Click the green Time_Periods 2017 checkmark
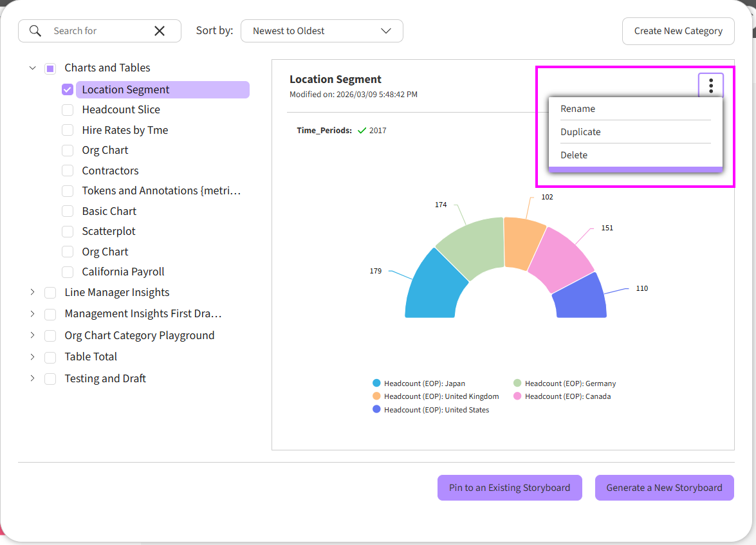This screenshot has width=756, height=545. [362, 131]
